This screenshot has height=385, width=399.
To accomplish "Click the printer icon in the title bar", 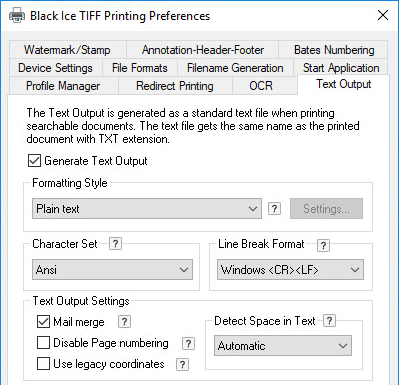I will point(17,15).
